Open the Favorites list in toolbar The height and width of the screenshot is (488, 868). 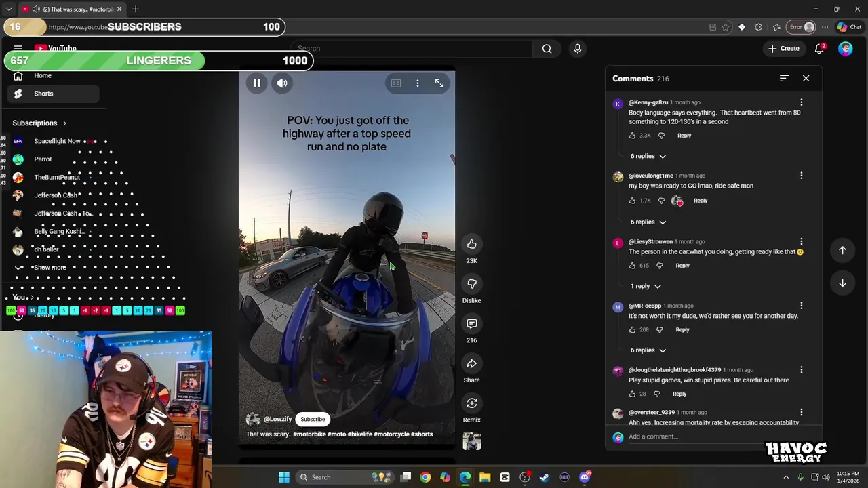click(x=776, y=27)
